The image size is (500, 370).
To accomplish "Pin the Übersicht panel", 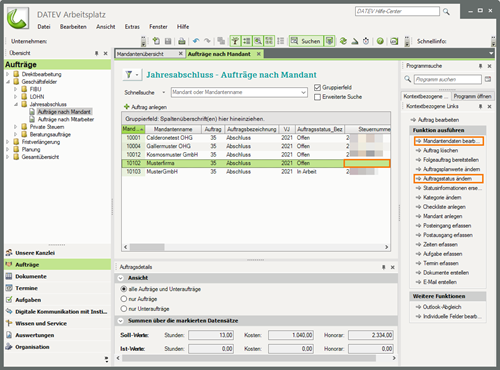I will point(97,53).
